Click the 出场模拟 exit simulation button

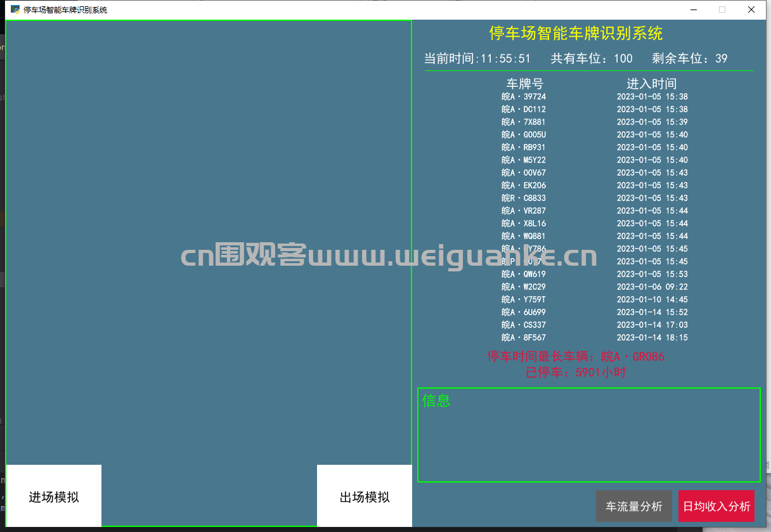coord(365,496)
